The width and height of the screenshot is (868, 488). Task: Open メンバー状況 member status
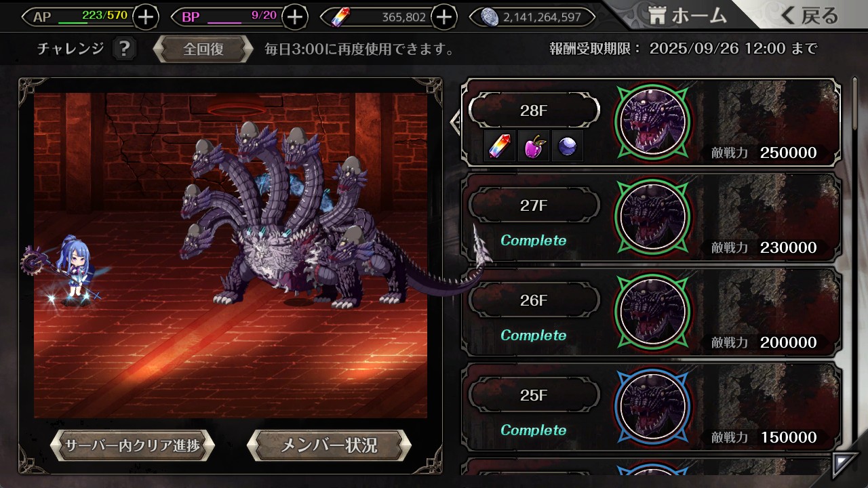tap(329, 445)
